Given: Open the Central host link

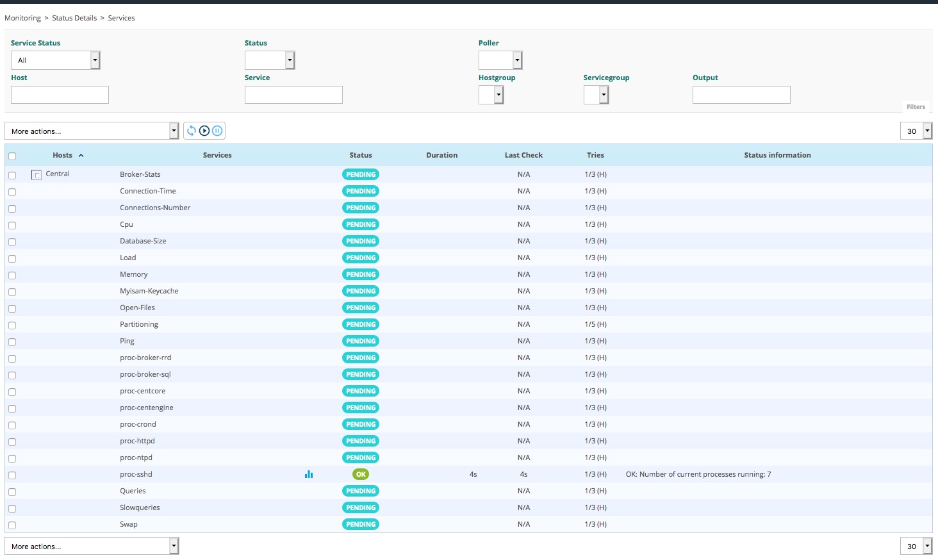Looking at the screenshot, I should (x=58, y=174).
